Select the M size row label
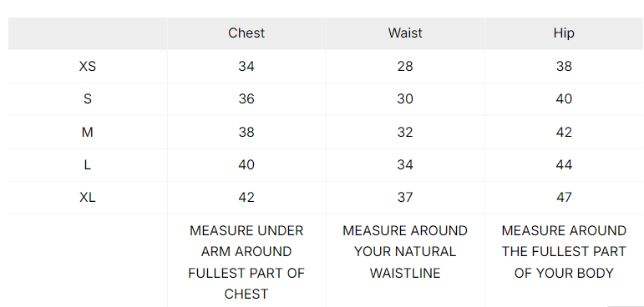The width and height of the screenshot is (644, 307). [x=88, y=132]
